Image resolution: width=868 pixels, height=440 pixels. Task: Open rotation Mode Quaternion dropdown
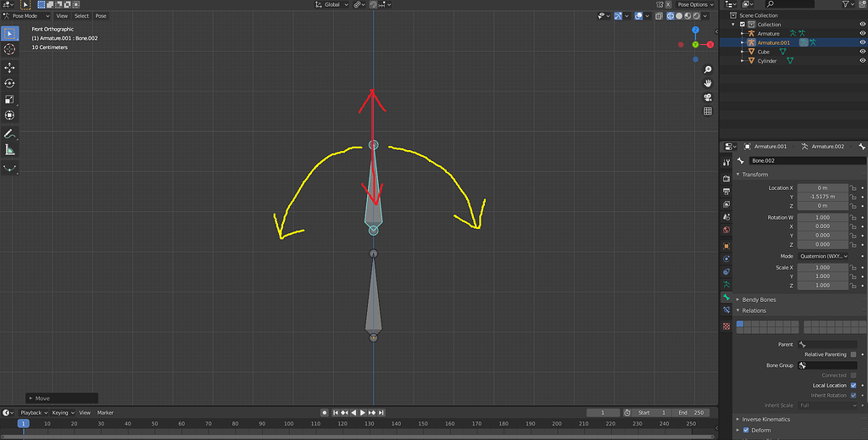pos(823,256)
